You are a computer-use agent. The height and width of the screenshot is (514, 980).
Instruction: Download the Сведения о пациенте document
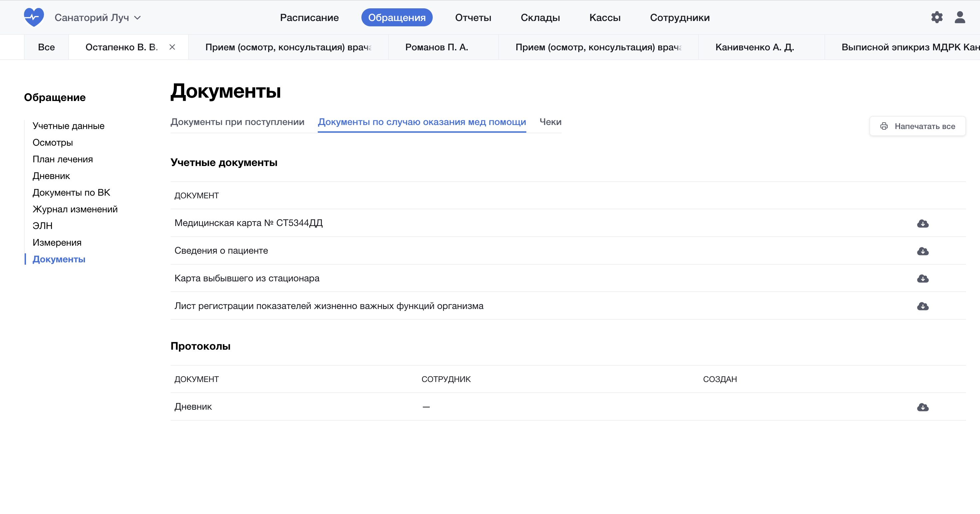point(923,251)
